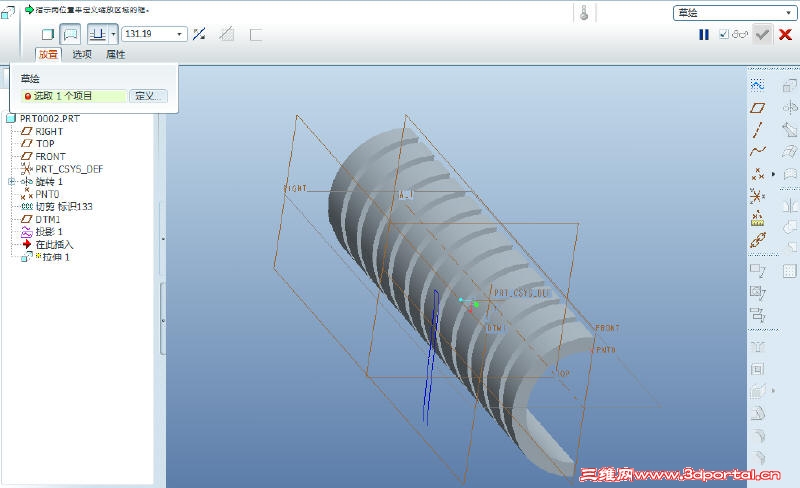The width and height of the screenshot is (800, 488).
Task: Expand the datum point flyout arrow
Action: 773,174
